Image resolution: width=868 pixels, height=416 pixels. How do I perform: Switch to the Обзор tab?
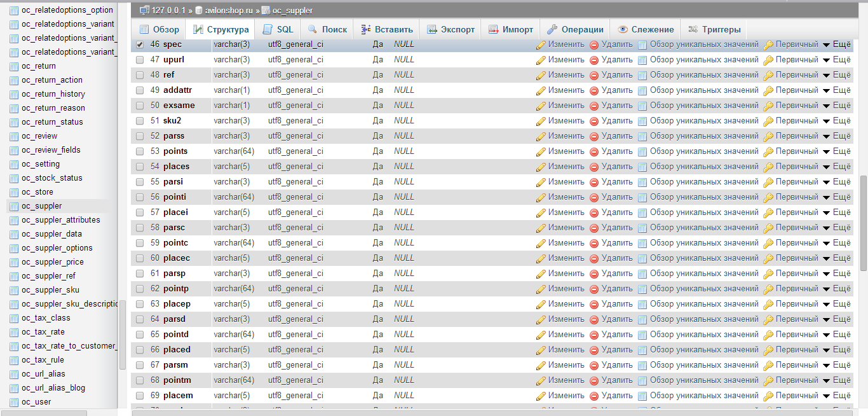pos(159,29)
